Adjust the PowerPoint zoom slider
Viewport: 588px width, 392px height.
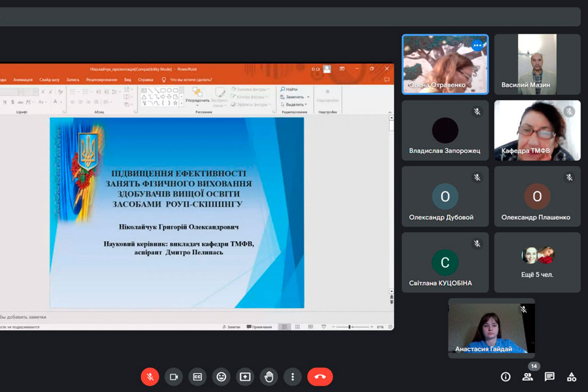(x=350, y=327)
